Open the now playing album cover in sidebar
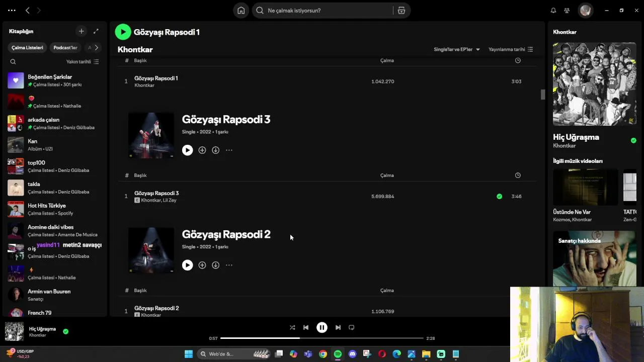Image resolution: width=644 pixels, height=362 pixels. pyautogui.click(x=595, y=84)
